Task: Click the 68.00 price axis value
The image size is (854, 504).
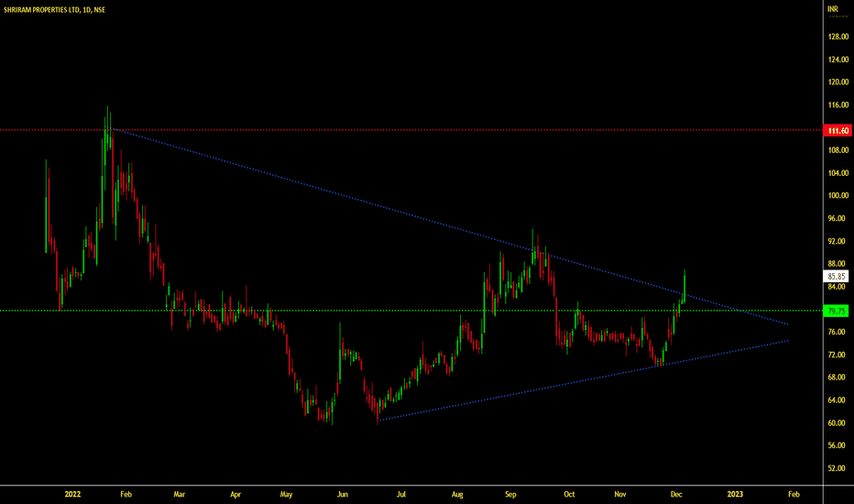Action: coord(837,377)
